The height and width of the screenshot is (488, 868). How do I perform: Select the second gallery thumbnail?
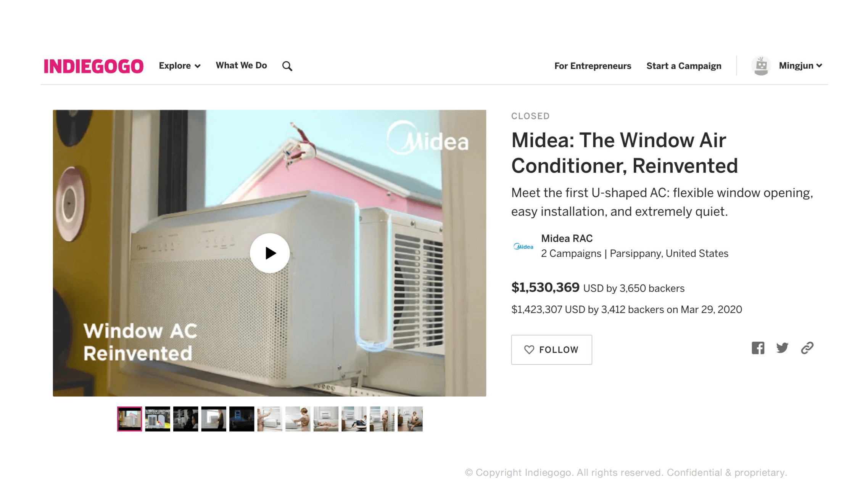tap(158, 419)
